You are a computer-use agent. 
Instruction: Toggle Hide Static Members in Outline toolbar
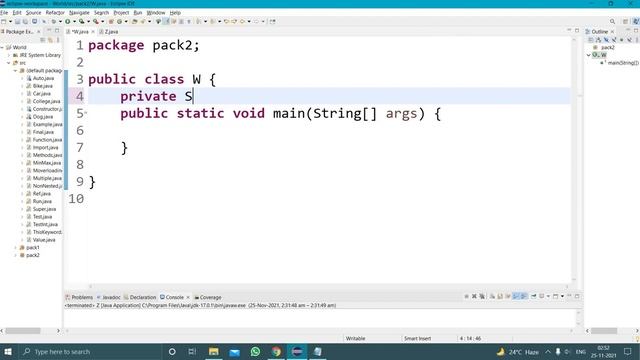614,40
